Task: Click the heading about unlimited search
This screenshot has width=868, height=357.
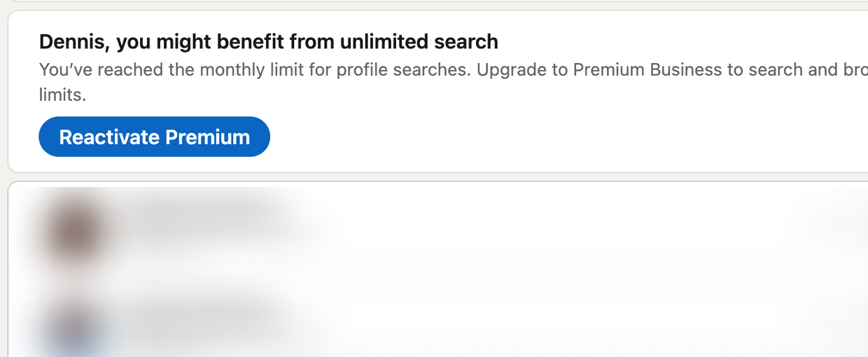Action: pos(269,42)
